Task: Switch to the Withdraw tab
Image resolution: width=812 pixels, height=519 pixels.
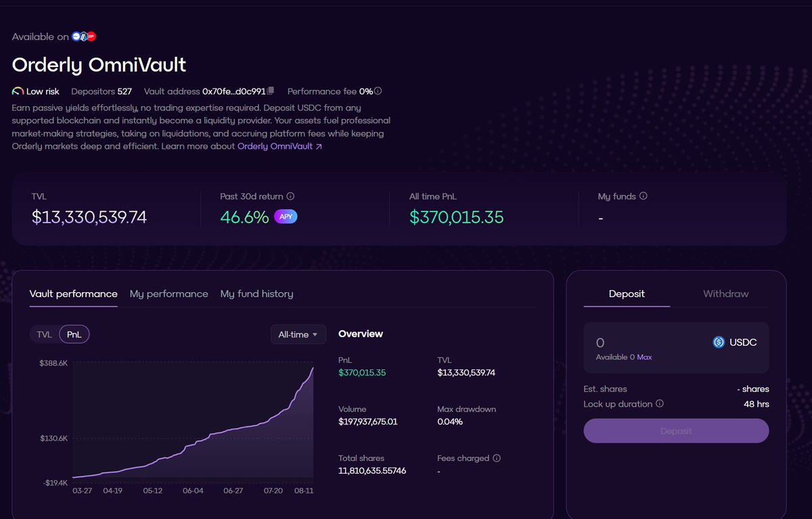Action: point(726,294)
